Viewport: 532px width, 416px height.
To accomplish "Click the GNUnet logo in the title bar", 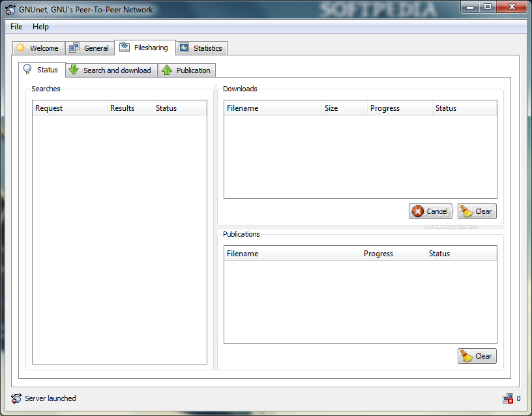I will [x=10, y=10].
